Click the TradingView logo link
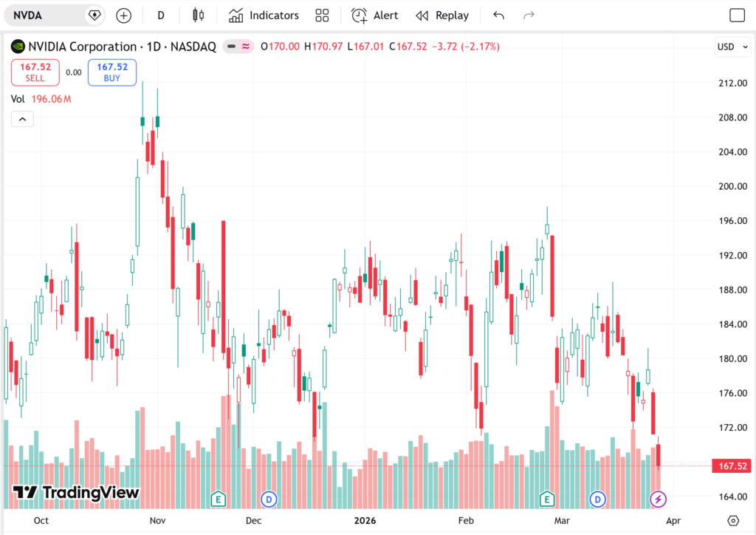The image size is (756, 535). coord(76,493)
